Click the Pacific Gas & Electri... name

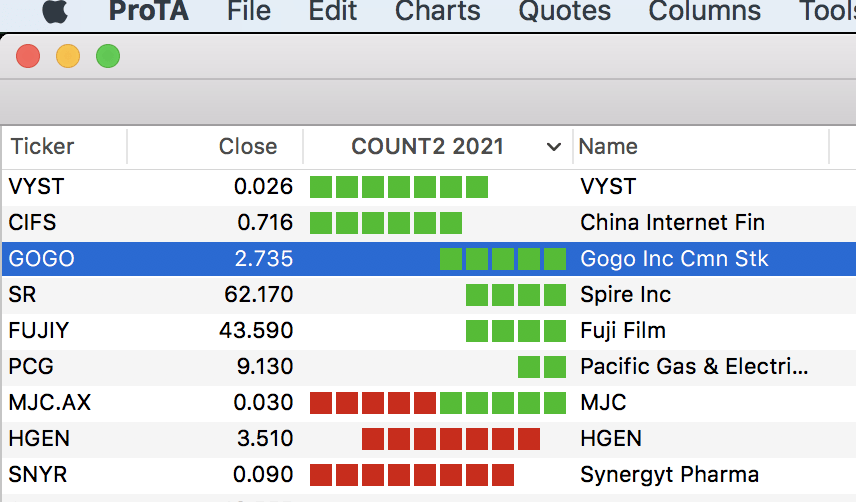point(694,367)
